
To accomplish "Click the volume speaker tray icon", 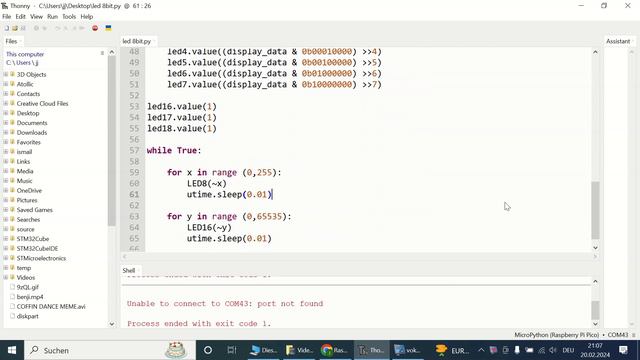I will coord(553,350).
